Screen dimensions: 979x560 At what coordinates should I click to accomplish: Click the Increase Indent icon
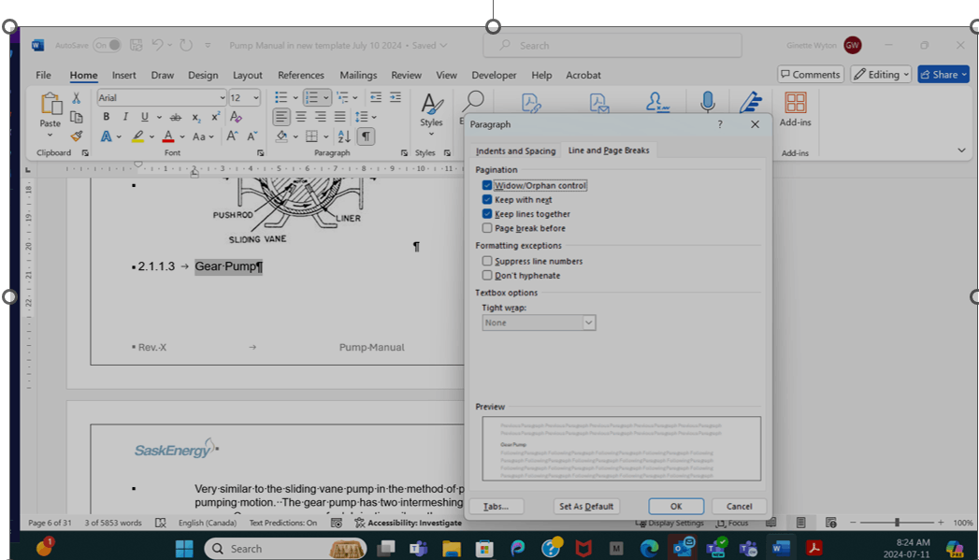pos(395,97)
